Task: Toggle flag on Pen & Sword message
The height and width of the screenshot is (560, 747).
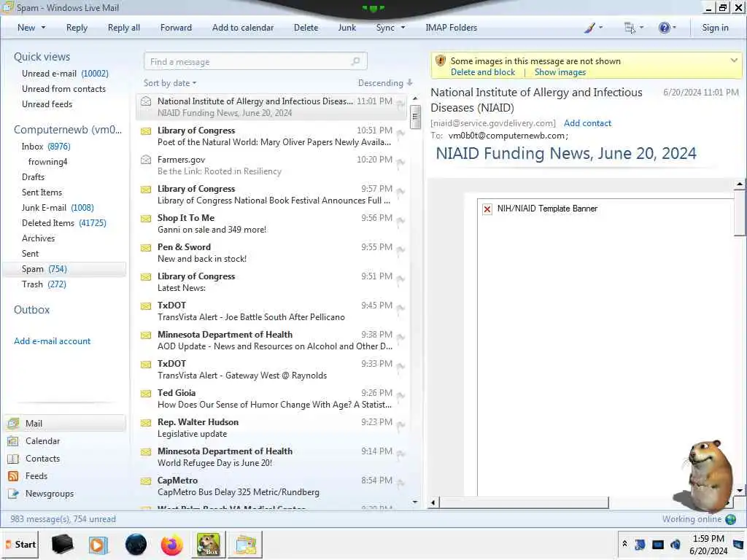Action: 400,250
